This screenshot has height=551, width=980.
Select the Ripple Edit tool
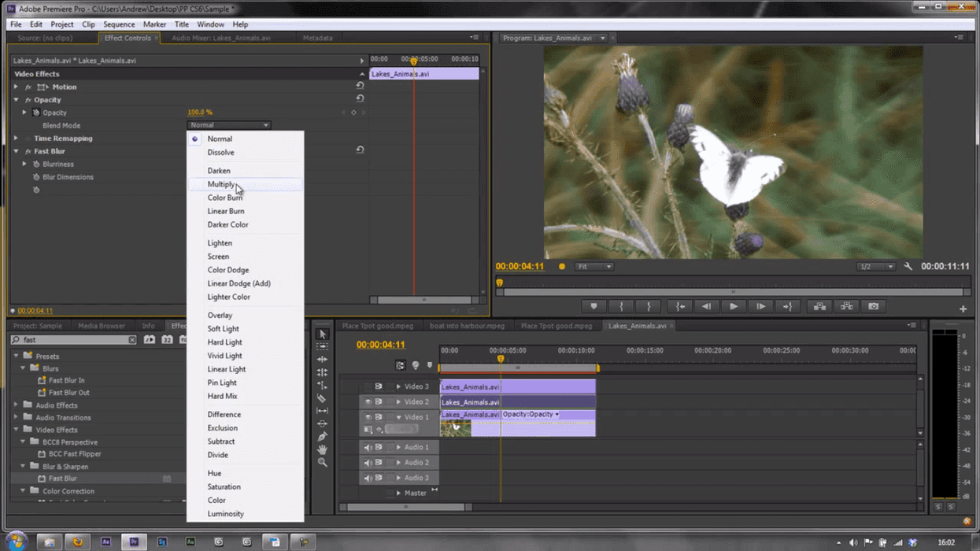(322, 360)
